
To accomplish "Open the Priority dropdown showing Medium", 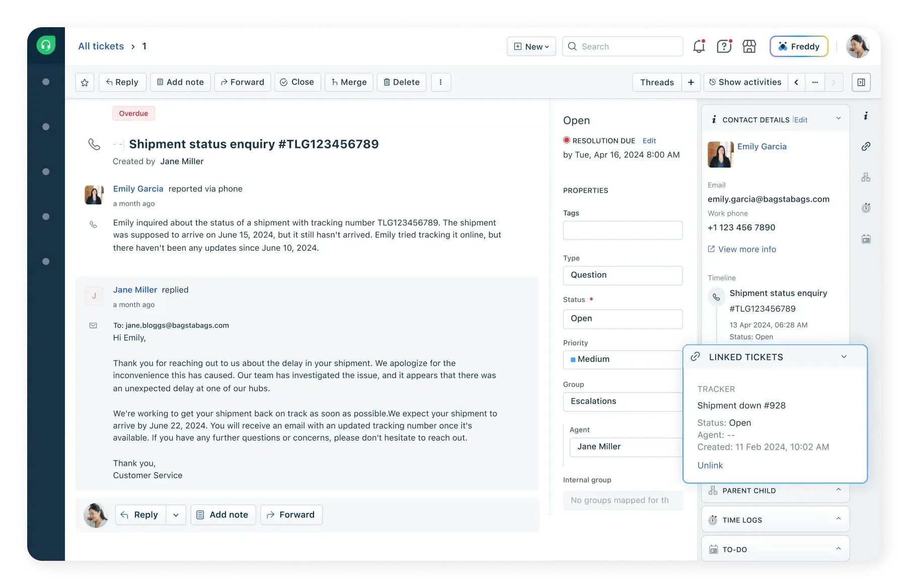I will click(623, 359).
